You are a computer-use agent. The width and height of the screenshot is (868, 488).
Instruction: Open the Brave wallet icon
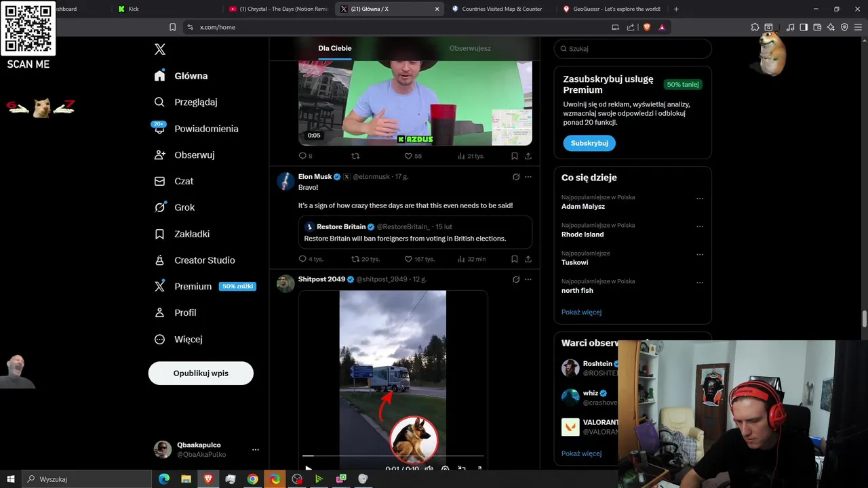click(x=817, y=27)
